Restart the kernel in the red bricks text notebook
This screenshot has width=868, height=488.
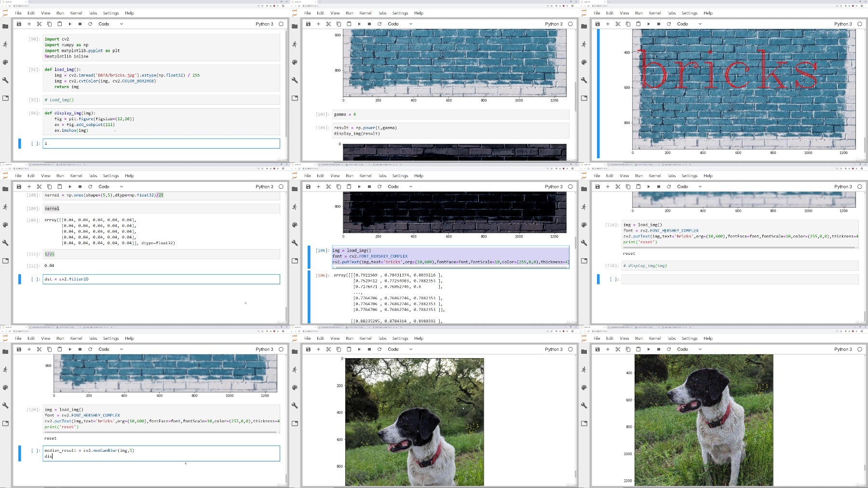click(x=669, y=24)
